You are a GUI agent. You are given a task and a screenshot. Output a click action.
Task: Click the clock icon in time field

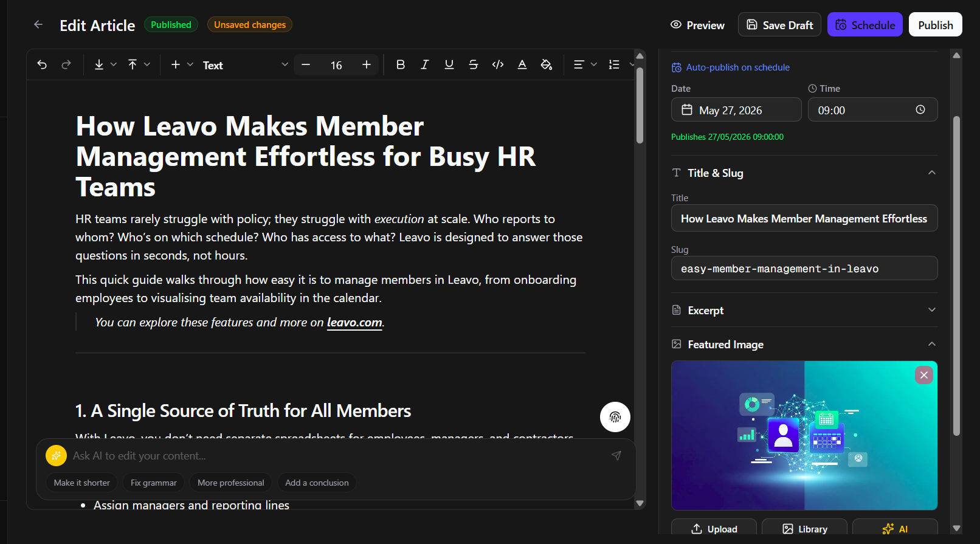click(920, 109)
